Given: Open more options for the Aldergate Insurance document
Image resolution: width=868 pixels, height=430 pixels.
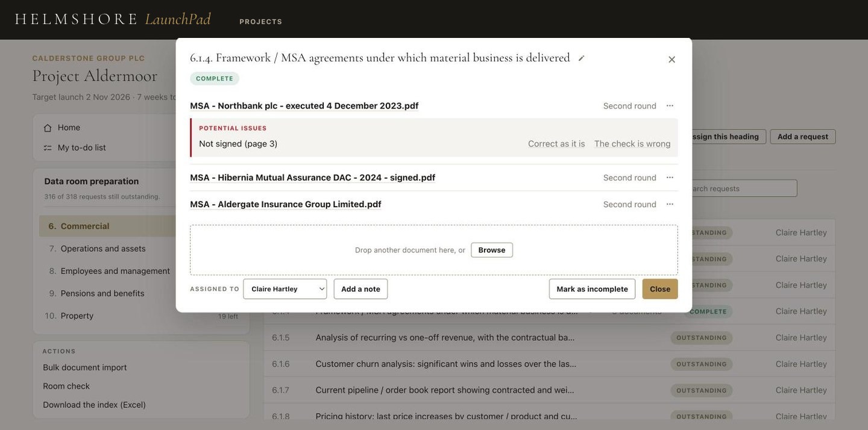Looking at the screenshot, I should click(x=670, y=204).
